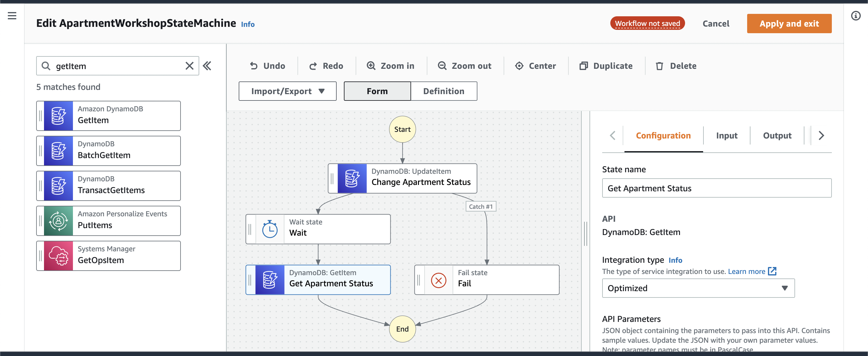Collapse the states browser panel
This screenshot has height=356, width=868.
[207, 66]
